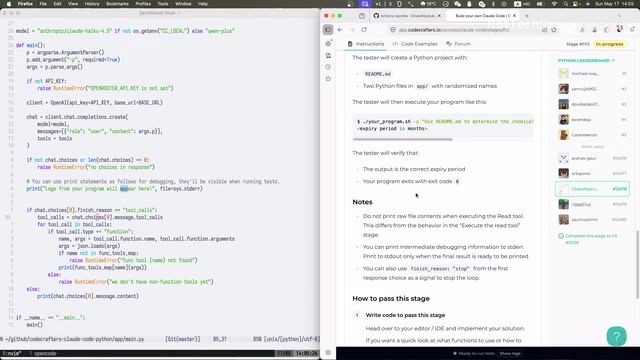Screen dimensions: 640x360
Task: Open Control Center in menu bar
Action: (577, 4)
